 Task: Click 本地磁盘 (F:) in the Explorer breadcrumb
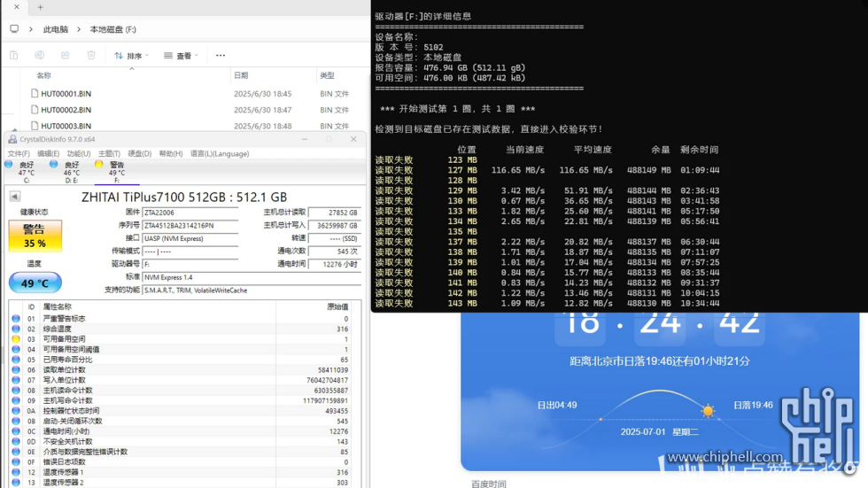point(113,29)
